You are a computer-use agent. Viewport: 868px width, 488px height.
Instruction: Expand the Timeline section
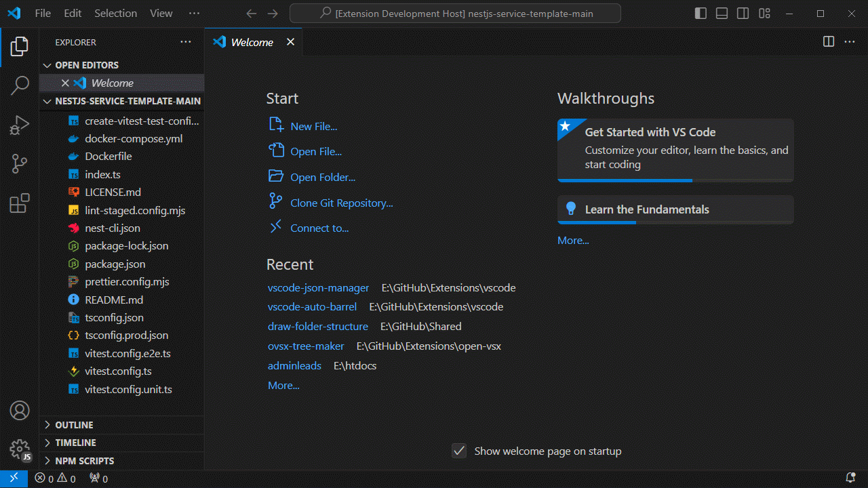(122, 443)
